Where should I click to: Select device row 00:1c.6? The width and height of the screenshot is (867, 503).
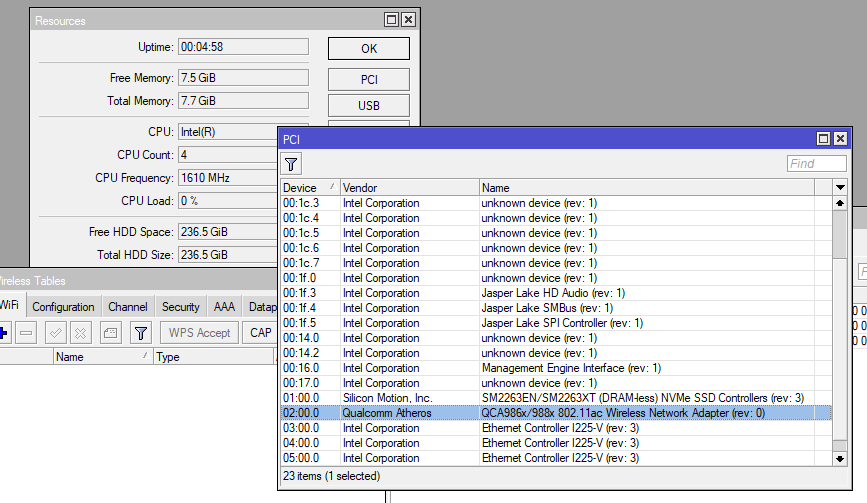pos(556,248)
